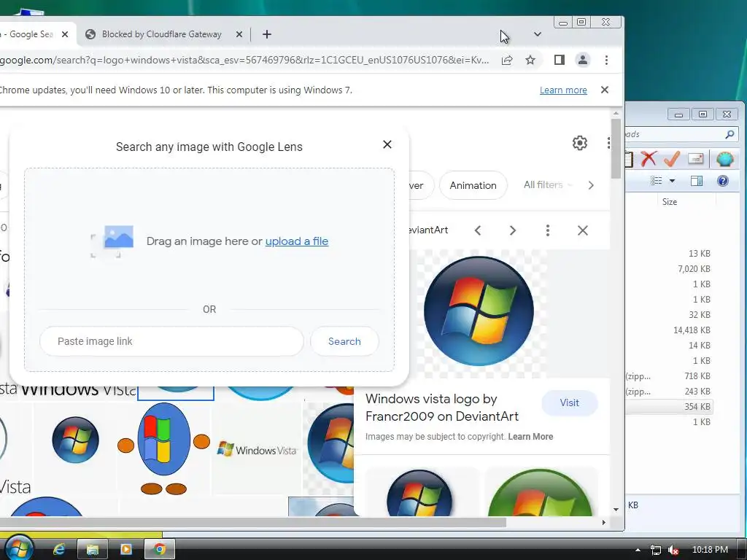Select the Windows Vista text logo result
The width and height of the screenshot is (747, 560).
pos(256,449)
